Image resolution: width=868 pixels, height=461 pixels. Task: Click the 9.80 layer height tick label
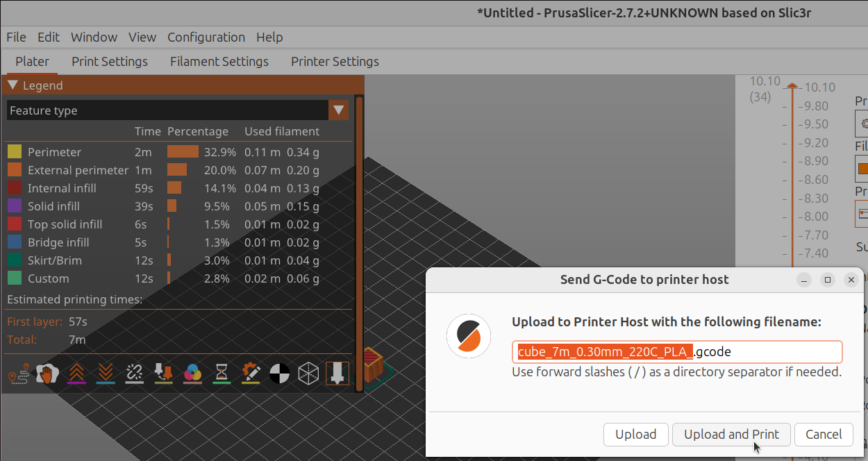[x=817, y=106]
